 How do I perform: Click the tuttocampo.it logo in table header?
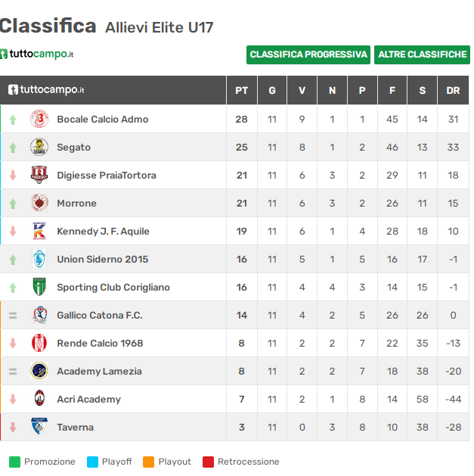[x=46, y=90]
